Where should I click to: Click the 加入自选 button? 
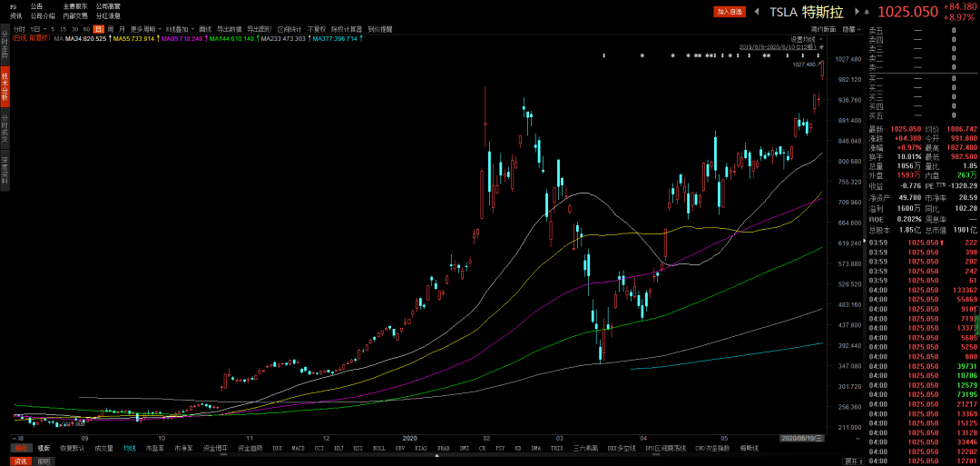point(730,12)
